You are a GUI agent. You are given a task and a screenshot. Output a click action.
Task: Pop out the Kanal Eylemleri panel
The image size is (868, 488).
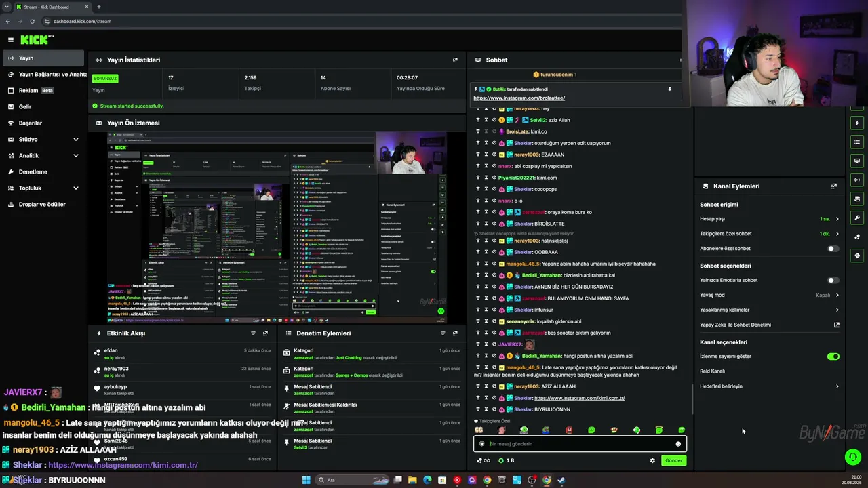(x=834, y=186)
